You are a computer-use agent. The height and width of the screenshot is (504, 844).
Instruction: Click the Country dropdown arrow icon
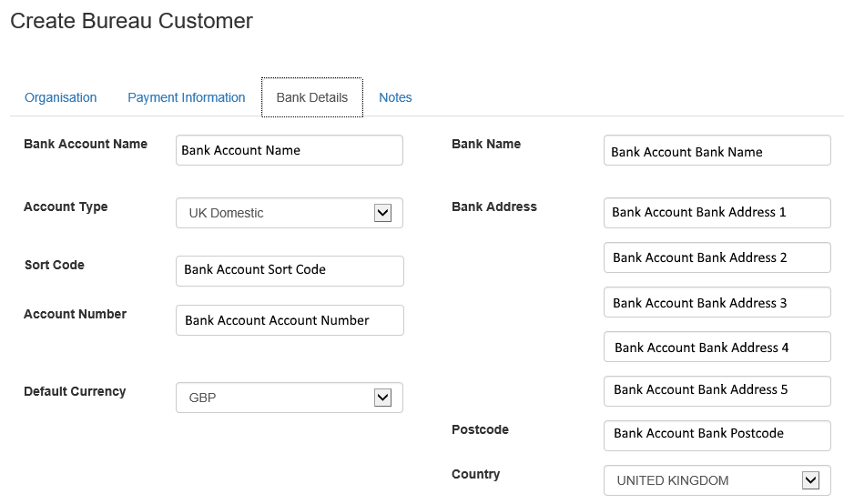pyautogui.click(x=810, y=480)
